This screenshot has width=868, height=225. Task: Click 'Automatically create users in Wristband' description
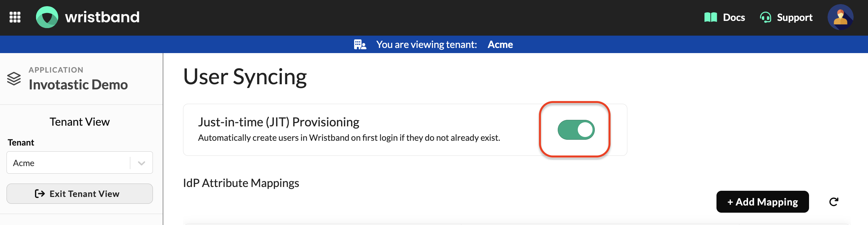coord(349,138)
